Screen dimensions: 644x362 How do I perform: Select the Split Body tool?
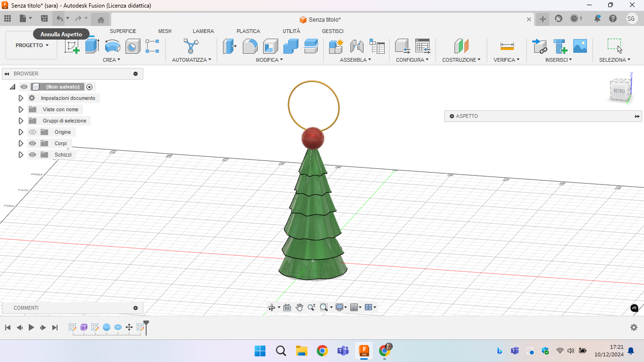coord(311,46)
